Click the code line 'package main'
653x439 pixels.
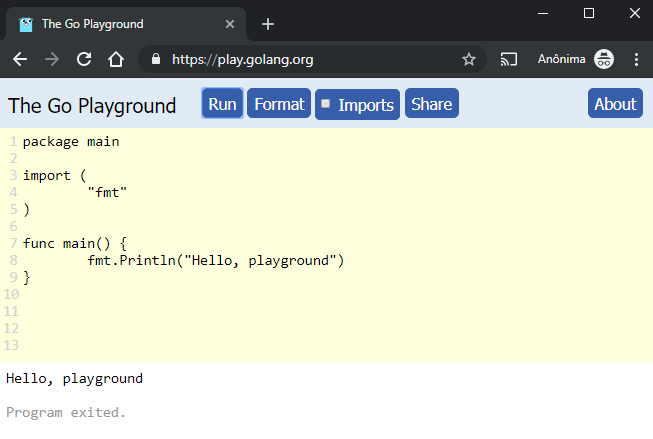[71, 142]
